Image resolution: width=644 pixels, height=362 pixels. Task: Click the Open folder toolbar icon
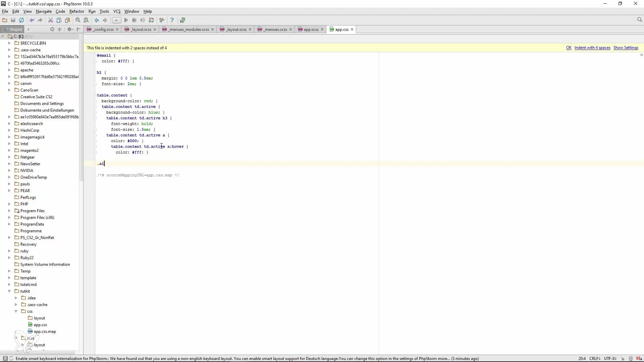tap(5, 20)
